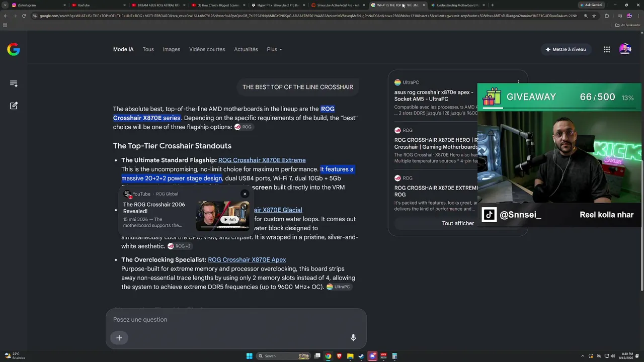
Task: Go back to previous page
Action: pyautogui.click(x=6, y=16)
